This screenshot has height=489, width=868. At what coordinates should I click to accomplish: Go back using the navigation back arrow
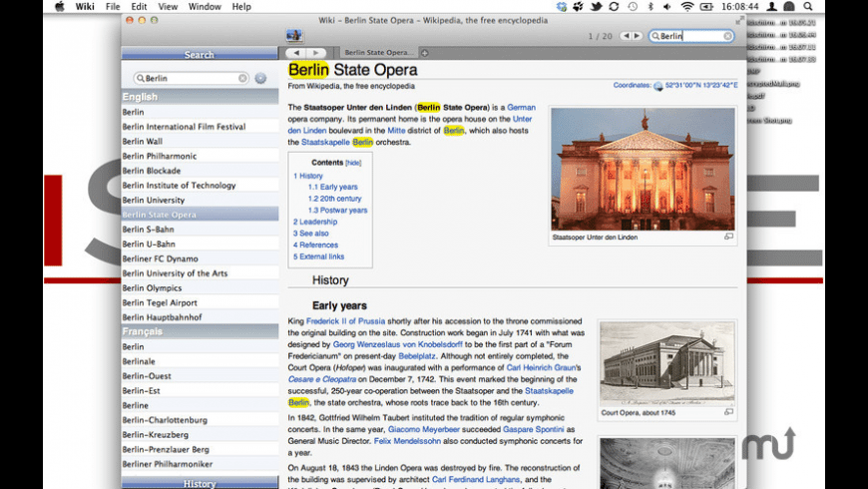295,53
